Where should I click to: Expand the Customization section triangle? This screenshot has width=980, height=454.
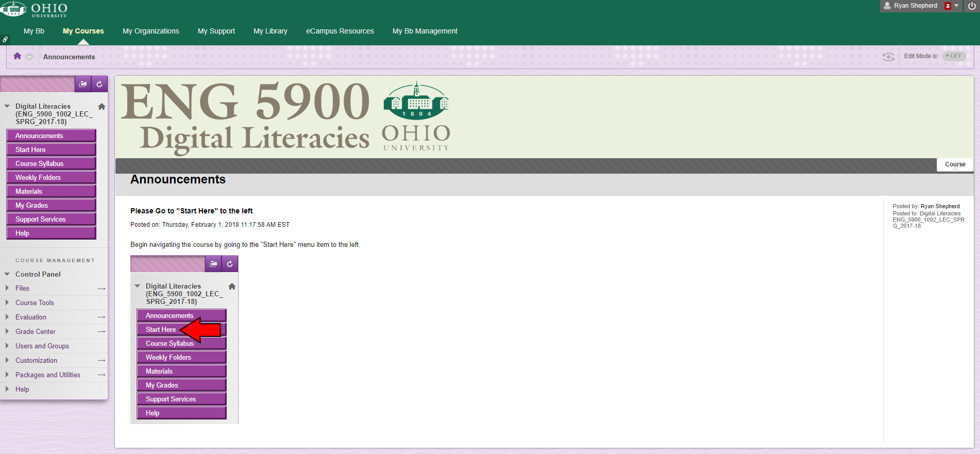coord(7,360)
